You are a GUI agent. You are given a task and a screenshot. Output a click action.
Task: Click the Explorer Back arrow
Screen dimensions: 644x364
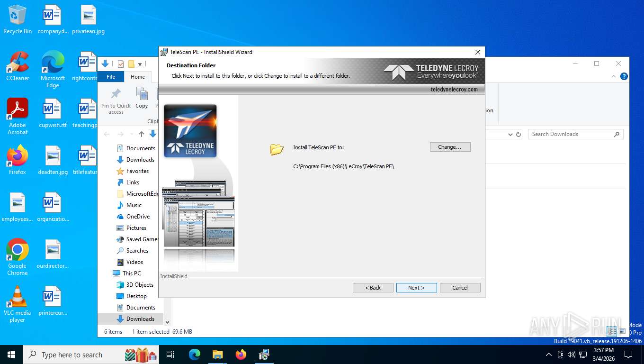coord(107,134)
